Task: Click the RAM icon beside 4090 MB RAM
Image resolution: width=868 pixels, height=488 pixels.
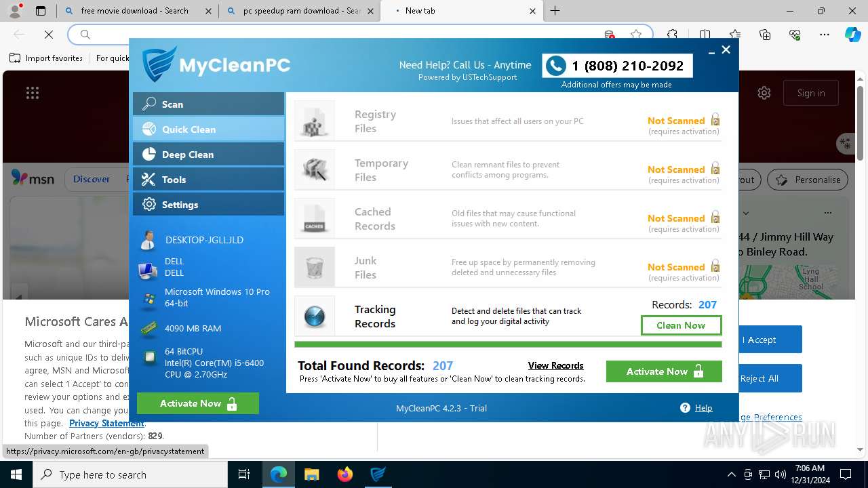Action: [149, 329]
